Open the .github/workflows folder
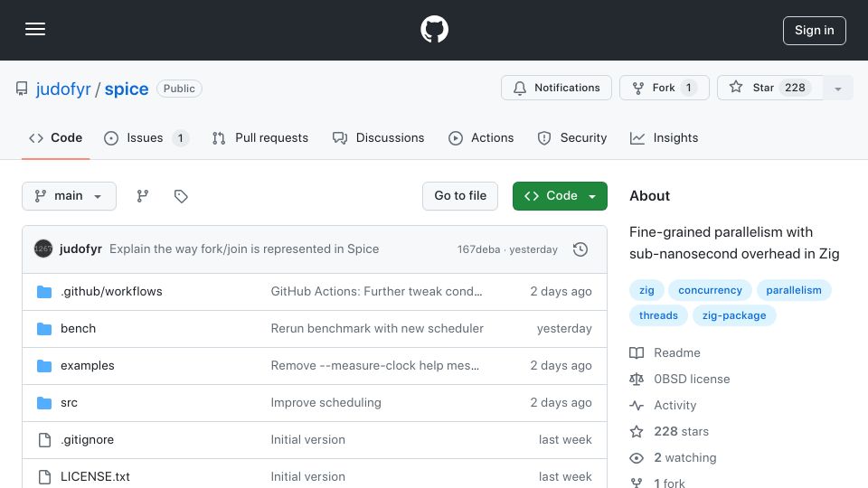This screenshot has width=868, height=488. tap(111, 292)
